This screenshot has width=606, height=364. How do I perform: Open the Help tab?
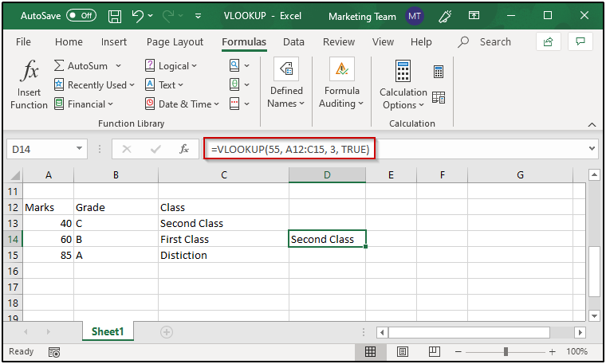point(421,41)
